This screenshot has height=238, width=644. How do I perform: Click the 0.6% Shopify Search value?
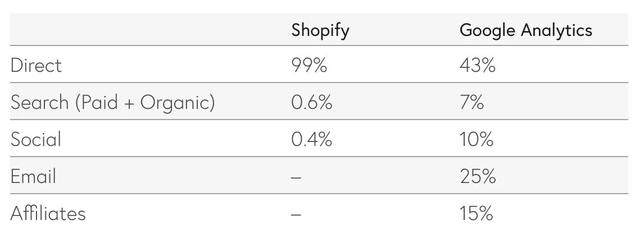tap(312, 103)
